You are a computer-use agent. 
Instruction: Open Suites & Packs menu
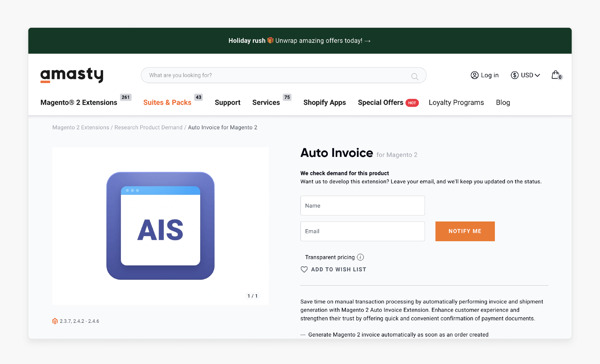click(167, 103)
